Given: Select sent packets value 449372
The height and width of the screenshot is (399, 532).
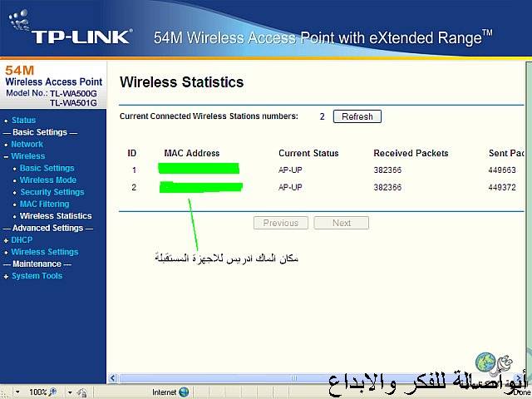Looking at the screenshot, I should click(502, 187).
